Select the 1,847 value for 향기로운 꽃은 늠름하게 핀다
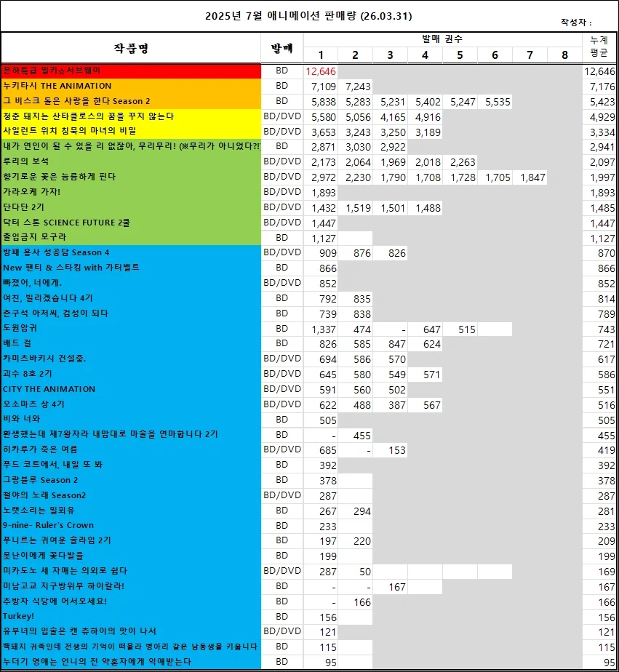 [x=530, y=177]
